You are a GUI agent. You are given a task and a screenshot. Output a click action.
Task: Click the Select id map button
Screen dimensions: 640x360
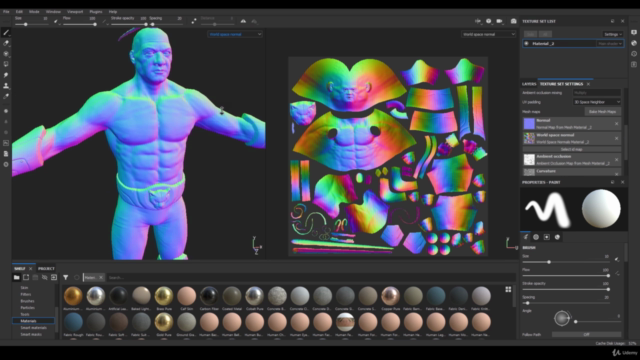[571, 149]
